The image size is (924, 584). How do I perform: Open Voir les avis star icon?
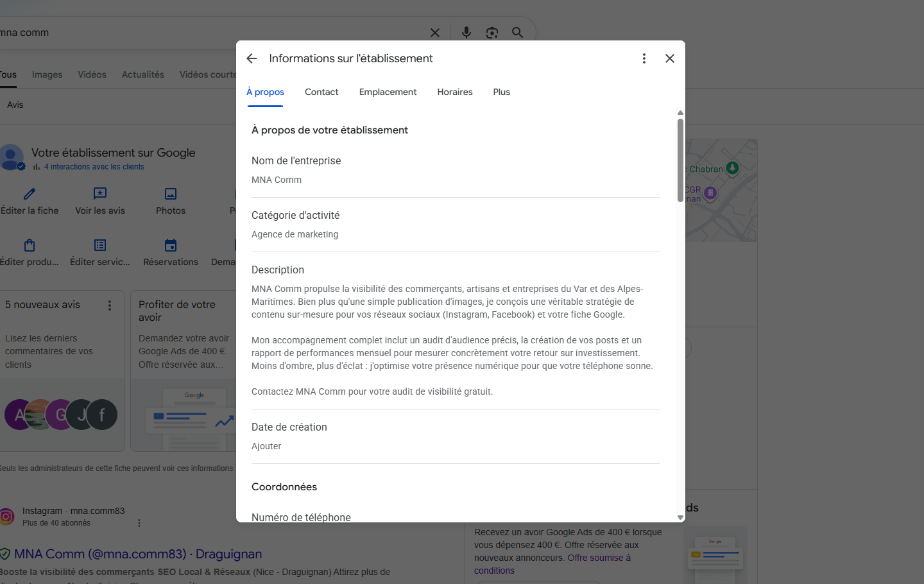[100, 194]
